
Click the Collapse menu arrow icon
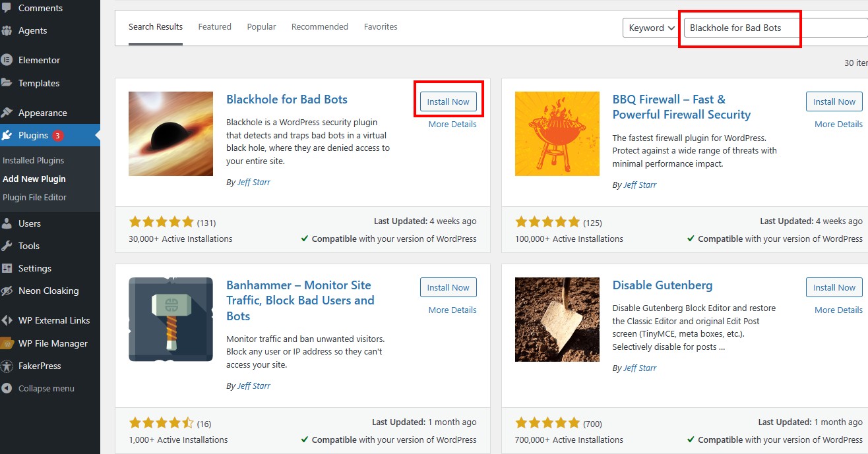[x=7, y=388]
